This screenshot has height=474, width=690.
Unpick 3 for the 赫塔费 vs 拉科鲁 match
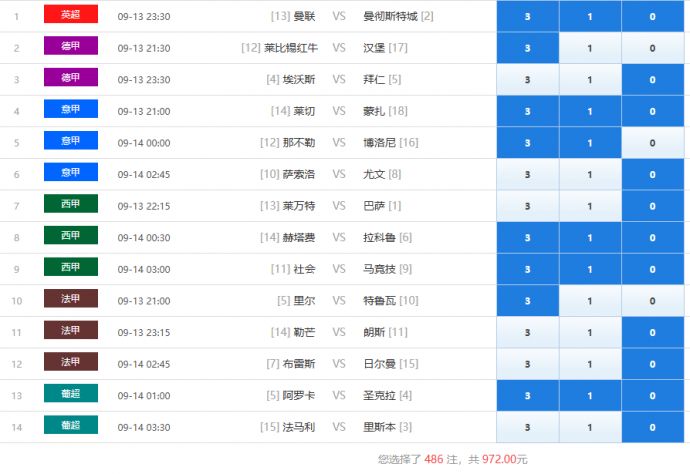click(x=528, y=238)
